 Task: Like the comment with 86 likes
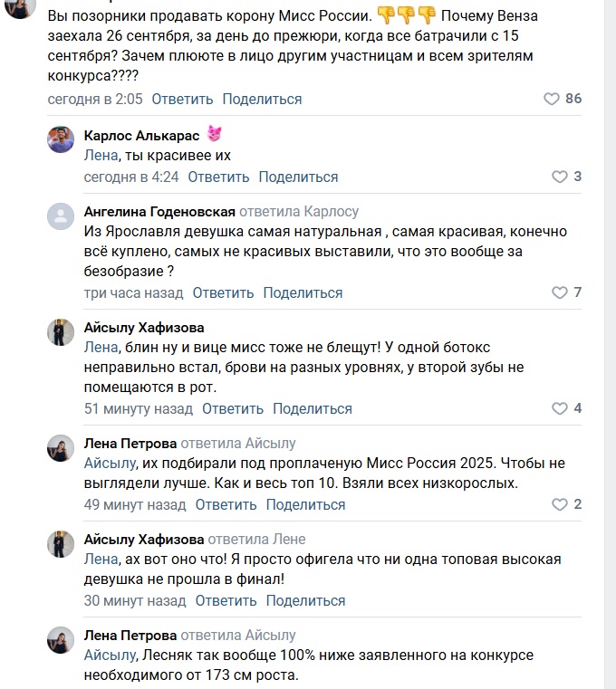pyautogui.click(x=552, y=99)
